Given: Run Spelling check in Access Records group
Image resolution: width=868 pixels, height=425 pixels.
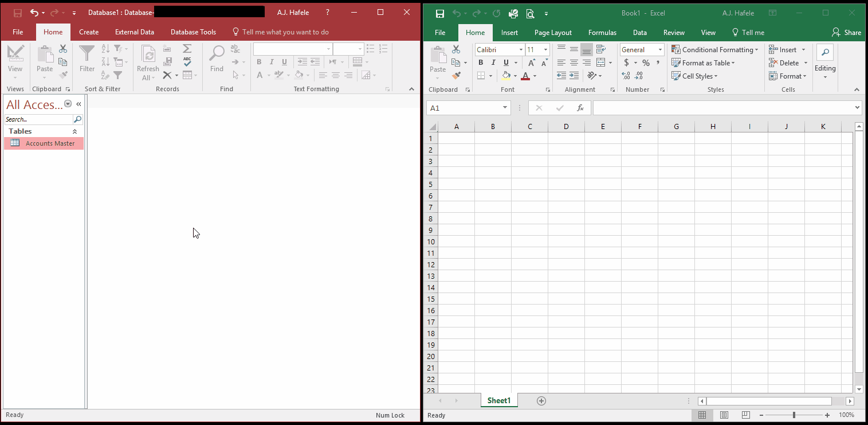Looking at the screenshot, I should (187, 61).
